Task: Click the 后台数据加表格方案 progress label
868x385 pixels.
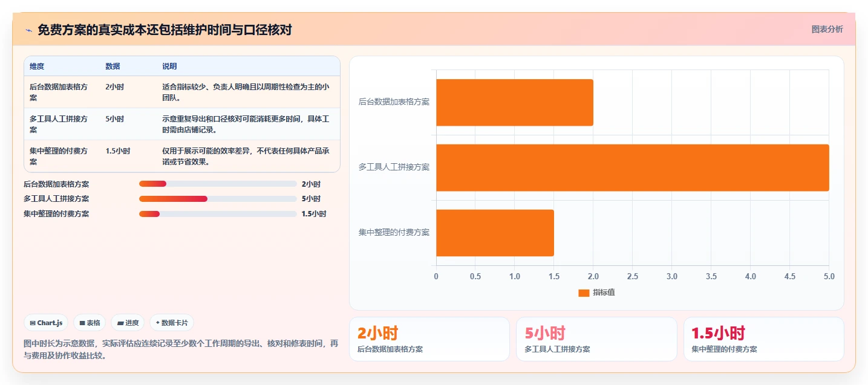Action: [x=56, y=184]
